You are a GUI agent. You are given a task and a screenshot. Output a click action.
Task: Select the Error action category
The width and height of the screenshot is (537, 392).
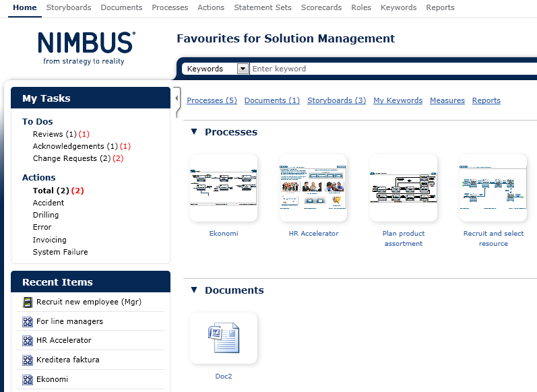click(42, 228)
